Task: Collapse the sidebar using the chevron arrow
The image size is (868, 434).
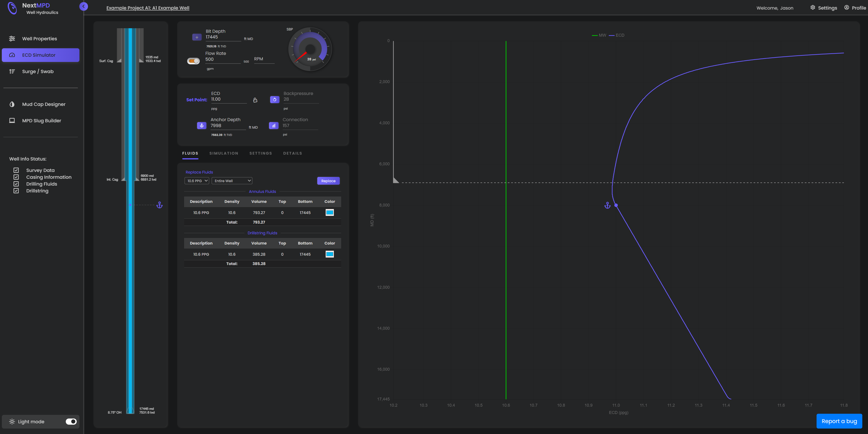Action: [x=83, y=6]
